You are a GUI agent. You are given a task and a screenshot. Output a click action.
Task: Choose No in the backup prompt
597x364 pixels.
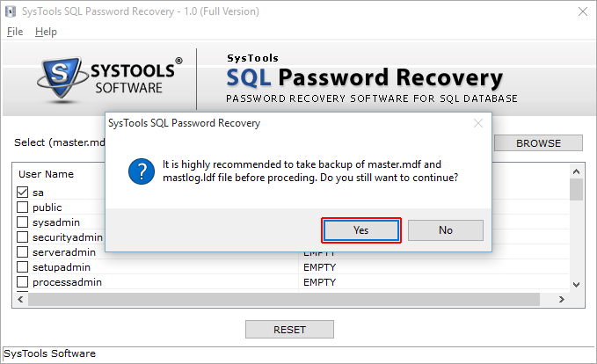pyautogui.click(x=446, y=230)
